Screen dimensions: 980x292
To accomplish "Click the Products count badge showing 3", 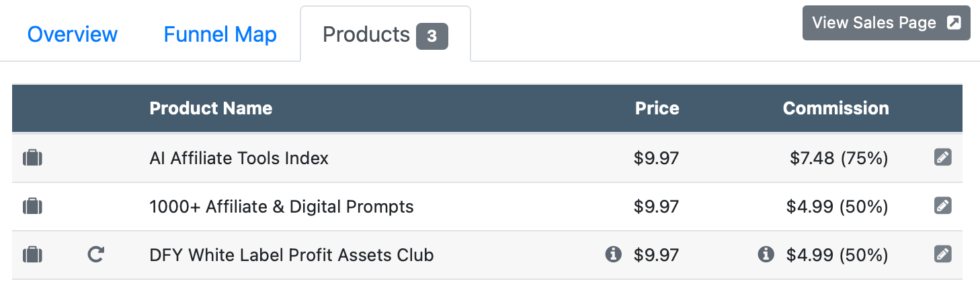I will tap(432, 36).
